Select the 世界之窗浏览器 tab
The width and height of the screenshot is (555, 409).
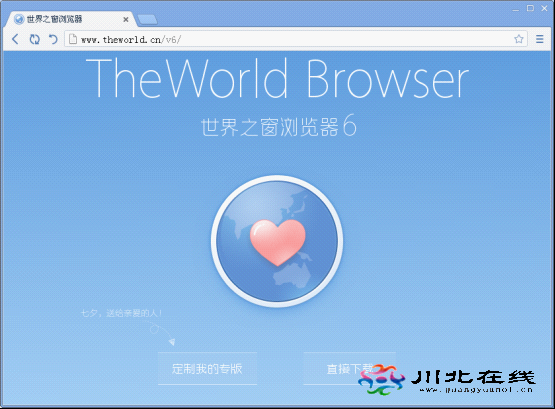point(70,19)
